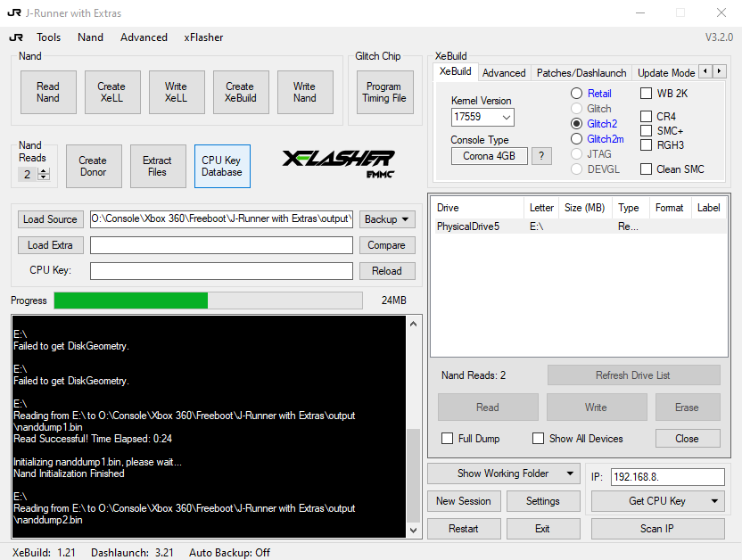The width and height of the screenshot is (742, 560).
Task: Click the Write Nand button
Action: click(x=305, y=92)
